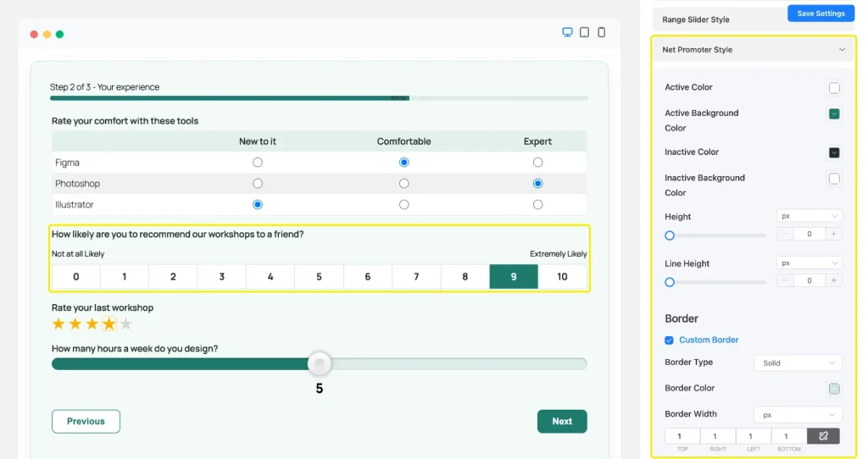Click the Height slider handle
This screenshot has width=868, height=459.
tap(670, 235)
